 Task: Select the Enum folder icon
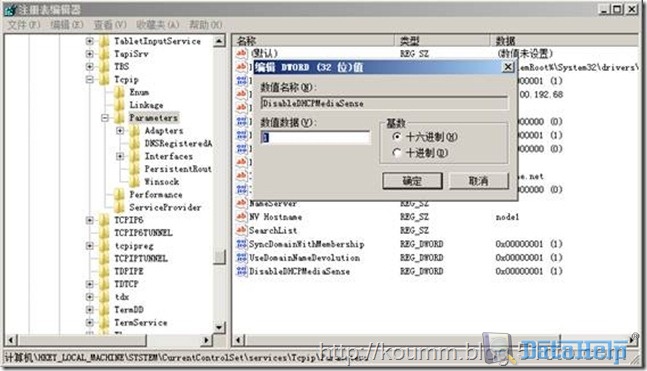point(120,92)
